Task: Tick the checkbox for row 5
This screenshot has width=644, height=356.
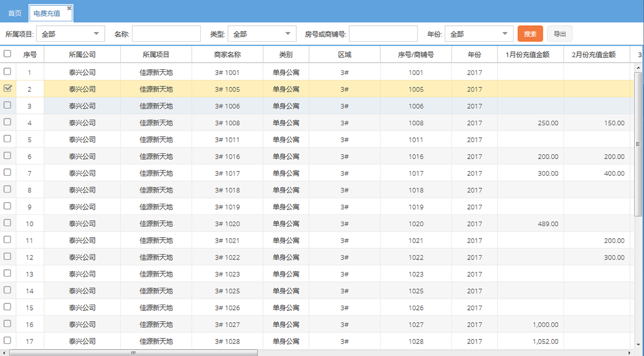Action: [x=8, y=139]
